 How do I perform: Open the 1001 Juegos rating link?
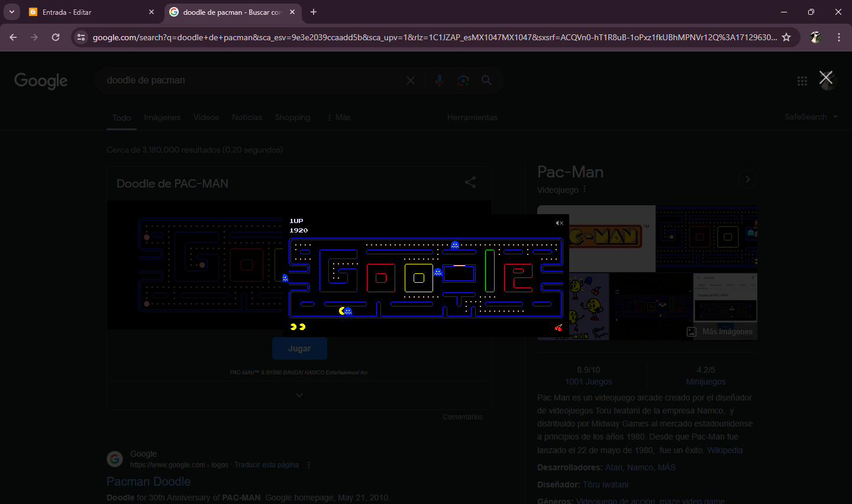[x=589, y=382]
